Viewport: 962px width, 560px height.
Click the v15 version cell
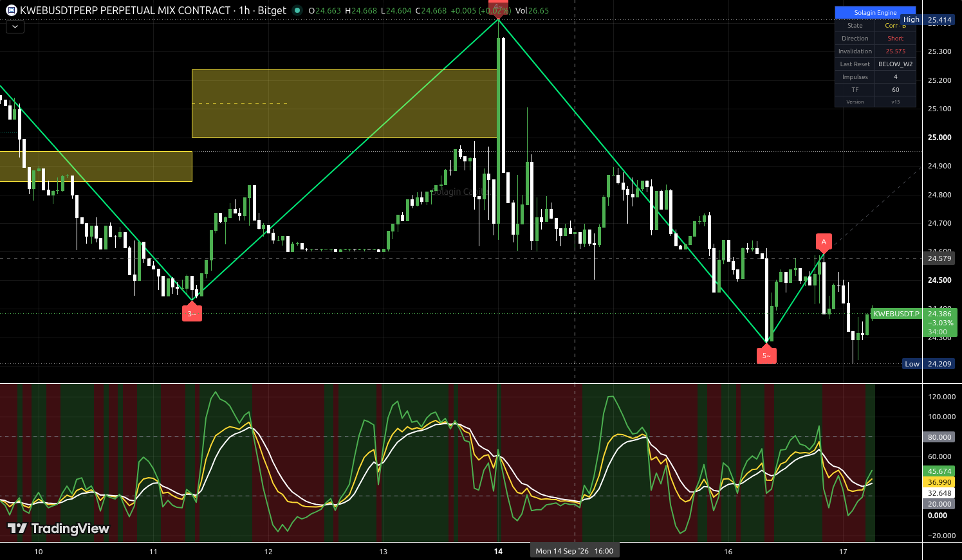(x=895, y=102)
